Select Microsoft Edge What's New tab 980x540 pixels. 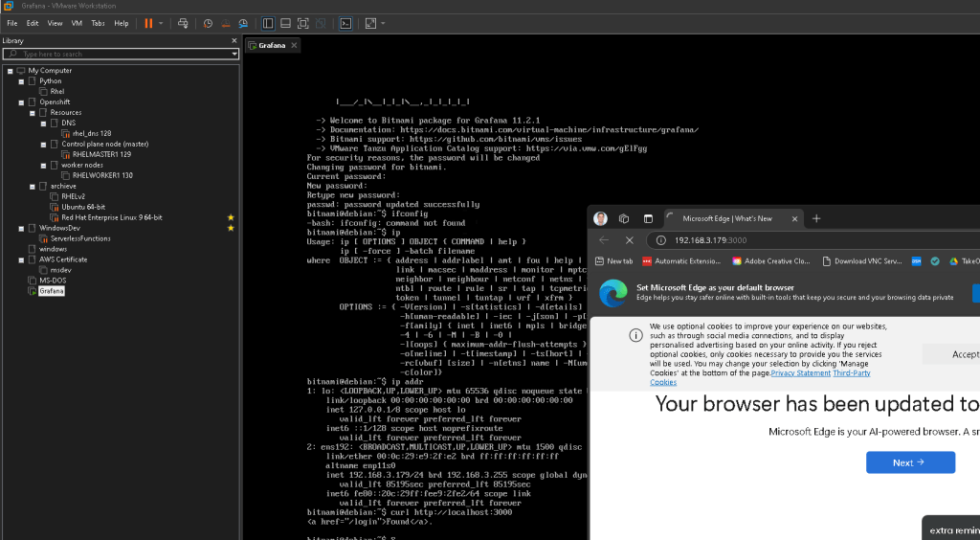pyautogui.click(x=727, y=218)
